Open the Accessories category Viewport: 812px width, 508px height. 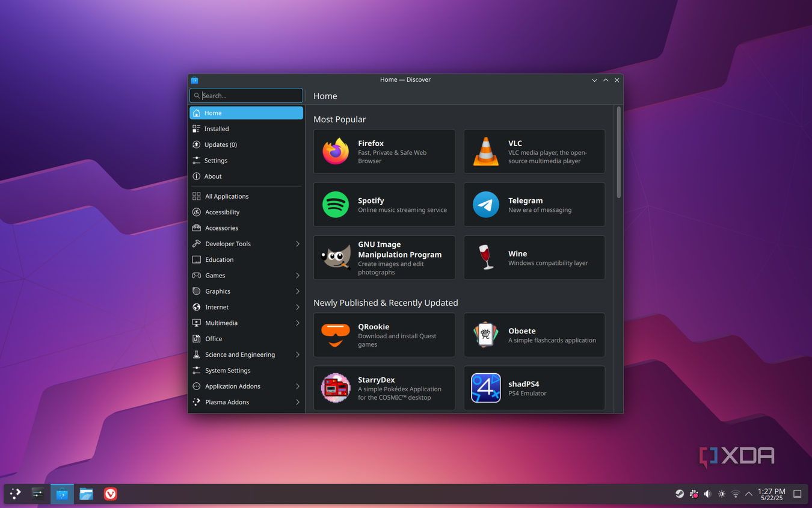246,228
